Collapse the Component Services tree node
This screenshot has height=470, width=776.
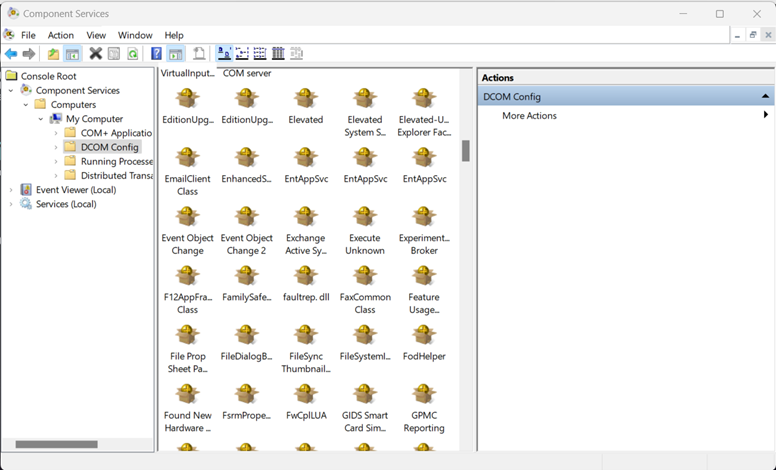pos(11,91)
